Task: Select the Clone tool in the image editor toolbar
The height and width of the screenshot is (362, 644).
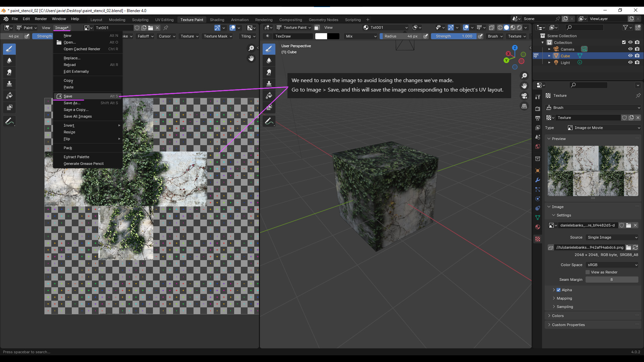Action: click(x=9, y=84)
